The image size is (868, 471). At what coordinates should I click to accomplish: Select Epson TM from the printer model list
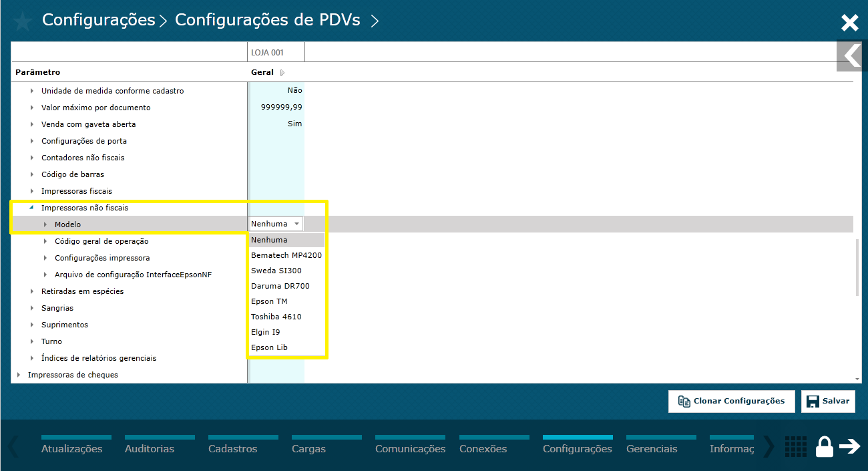(269, 301)
